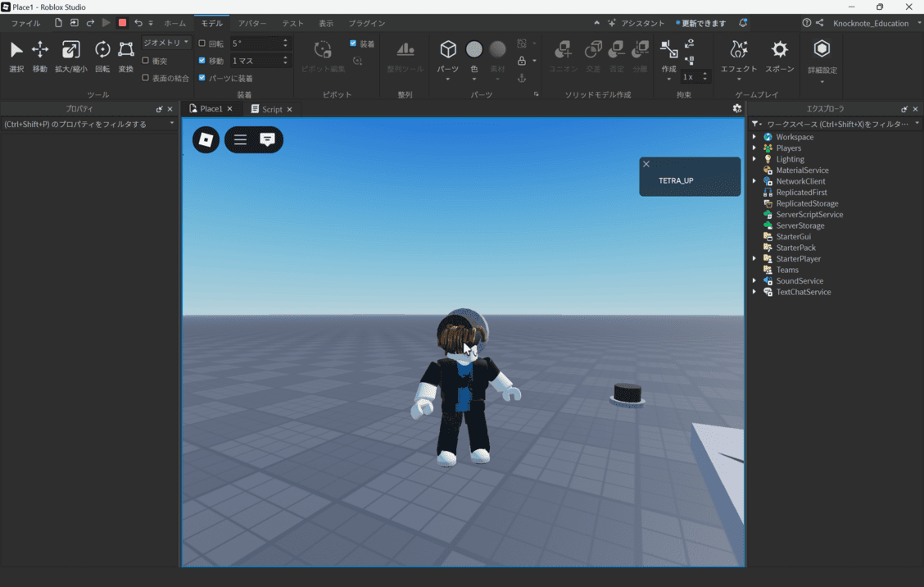Open the chat bubble icon in viewport

coord(268,140)
